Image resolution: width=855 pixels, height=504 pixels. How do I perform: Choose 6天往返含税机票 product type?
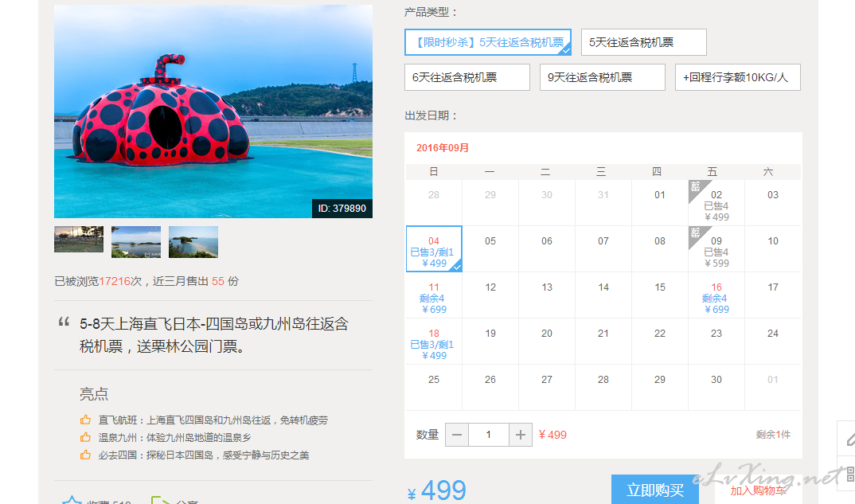pos(467,77)
